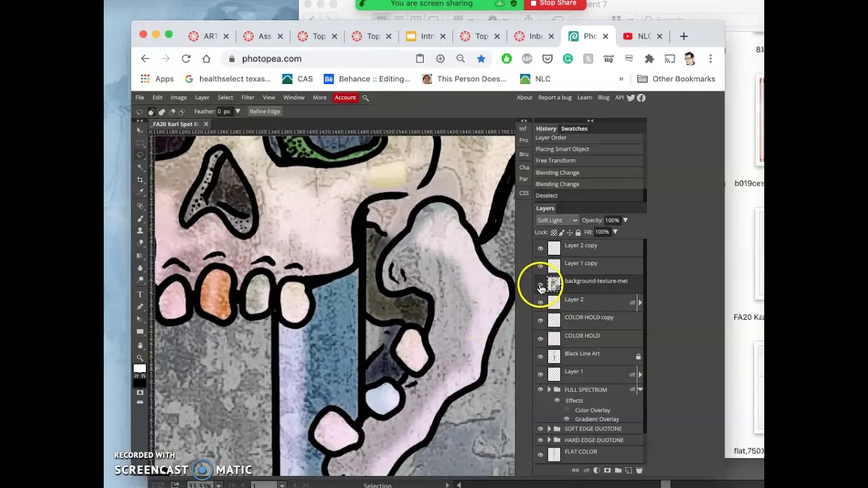
Task: Expand the SOFT EDGE DUOTONE folder
Action: tap(549, 429)
